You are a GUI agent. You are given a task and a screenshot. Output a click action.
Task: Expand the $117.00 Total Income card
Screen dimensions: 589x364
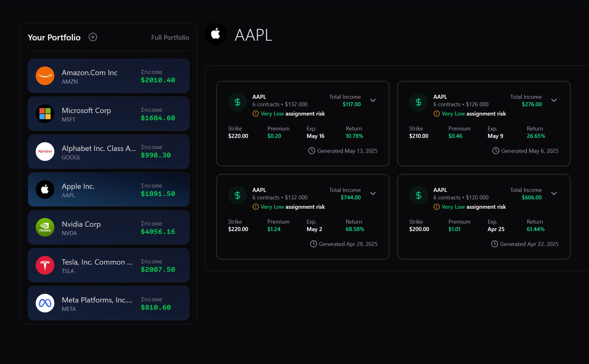pos(373,100)
